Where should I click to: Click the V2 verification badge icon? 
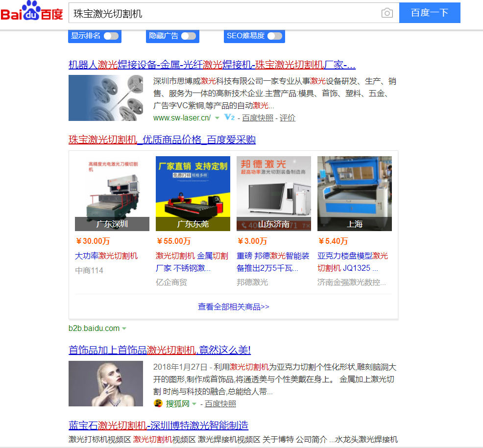point(229,118)
